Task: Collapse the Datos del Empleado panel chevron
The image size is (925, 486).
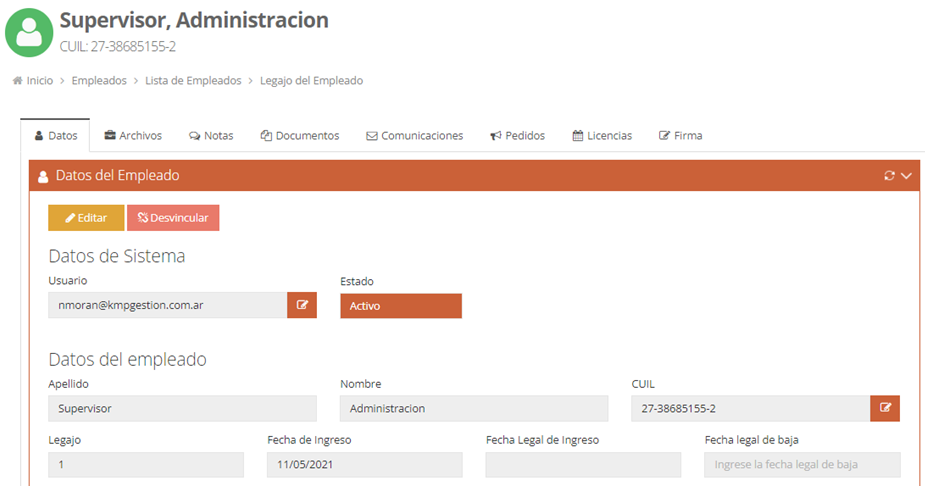Action: coord(907,176)
